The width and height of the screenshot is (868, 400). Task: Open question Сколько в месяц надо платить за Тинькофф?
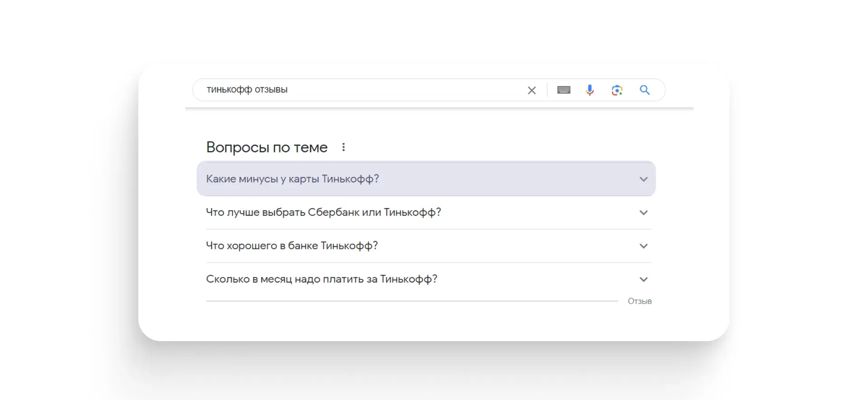point(429,279)
